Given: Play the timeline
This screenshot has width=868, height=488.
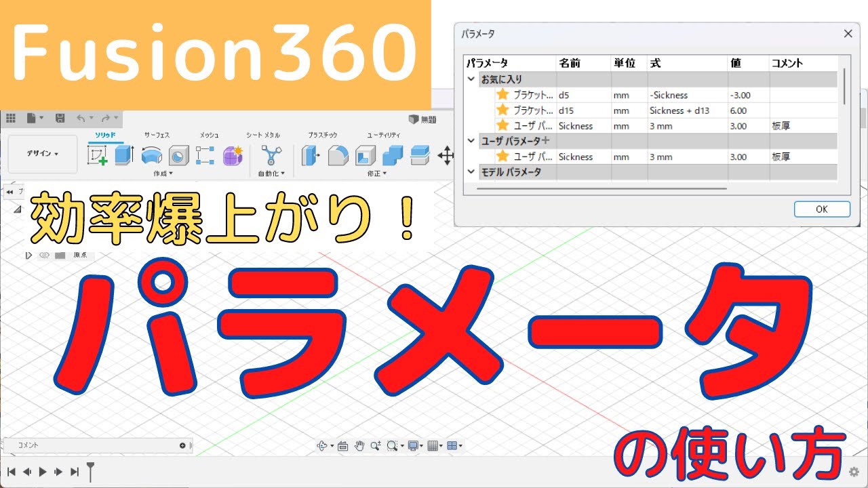Looking at the screenshot, I should point(43,472).
